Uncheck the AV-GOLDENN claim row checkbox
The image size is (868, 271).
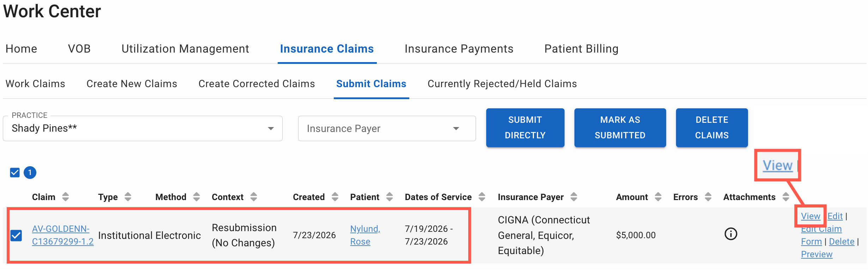coord(16,235)
